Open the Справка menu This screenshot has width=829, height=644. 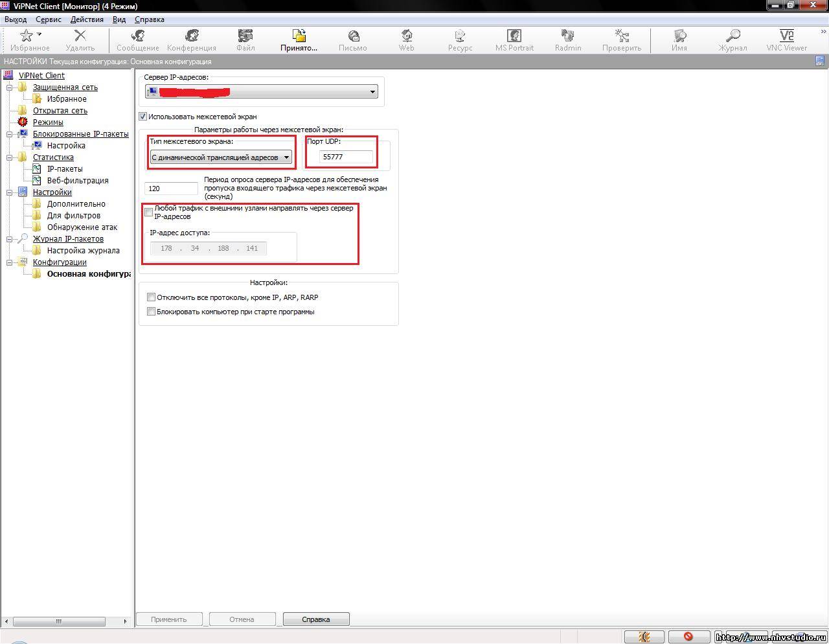[x=150, y=19]
